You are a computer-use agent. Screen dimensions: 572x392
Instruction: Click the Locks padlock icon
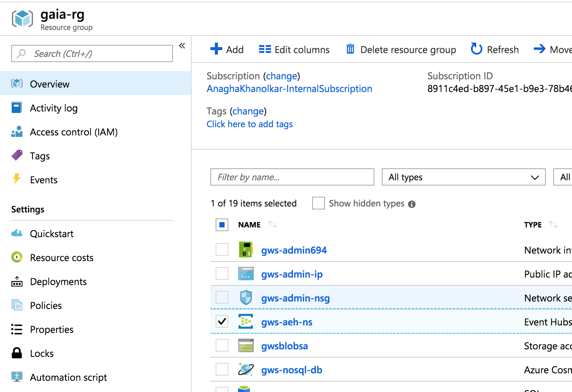[17, 353]
